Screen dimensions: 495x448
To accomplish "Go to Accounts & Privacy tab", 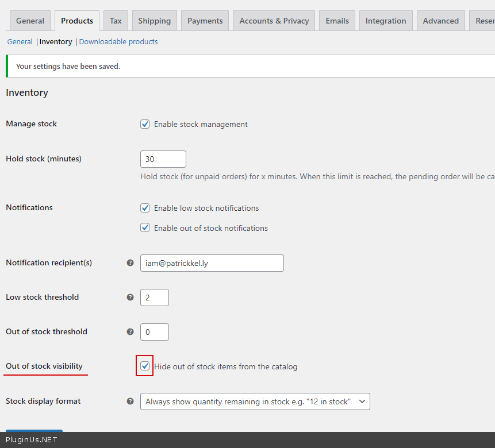I will [x=274, y=21].
